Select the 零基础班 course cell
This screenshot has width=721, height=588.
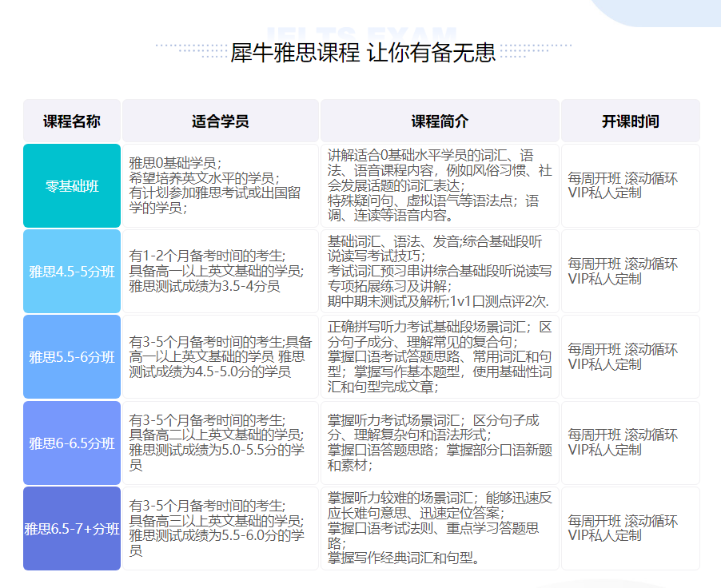72,185
